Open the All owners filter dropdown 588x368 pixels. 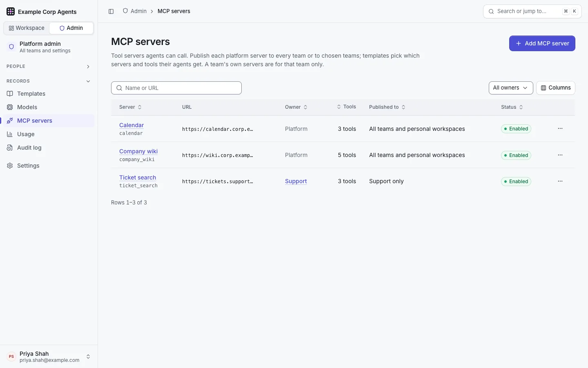[511, 88]
